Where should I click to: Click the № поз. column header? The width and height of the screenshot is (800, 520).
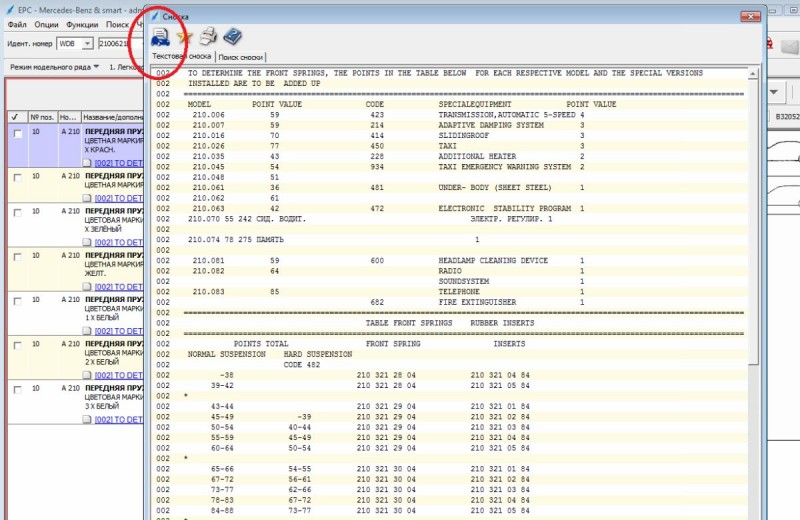coord(42,117)
